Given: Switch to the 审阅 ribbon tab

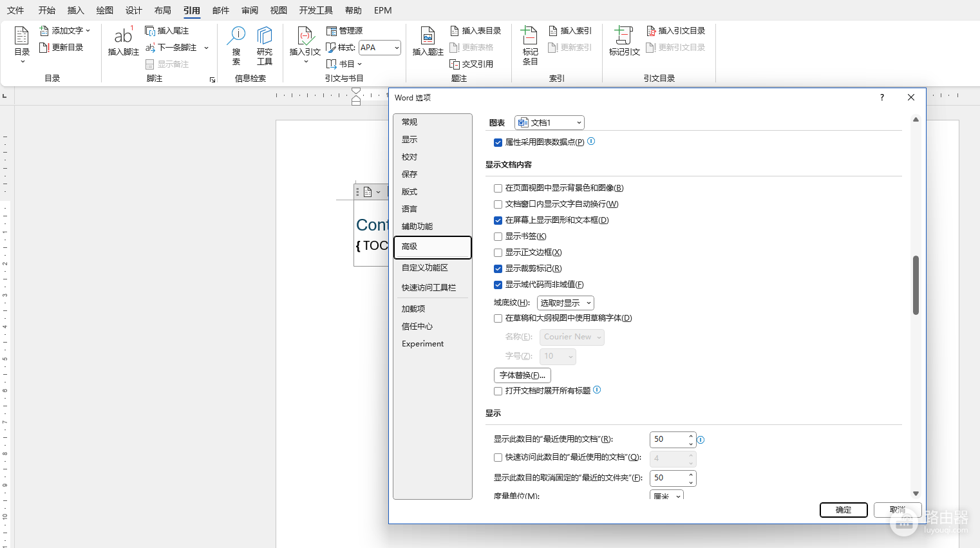Looking at the screenshot, I should [250, 10].
